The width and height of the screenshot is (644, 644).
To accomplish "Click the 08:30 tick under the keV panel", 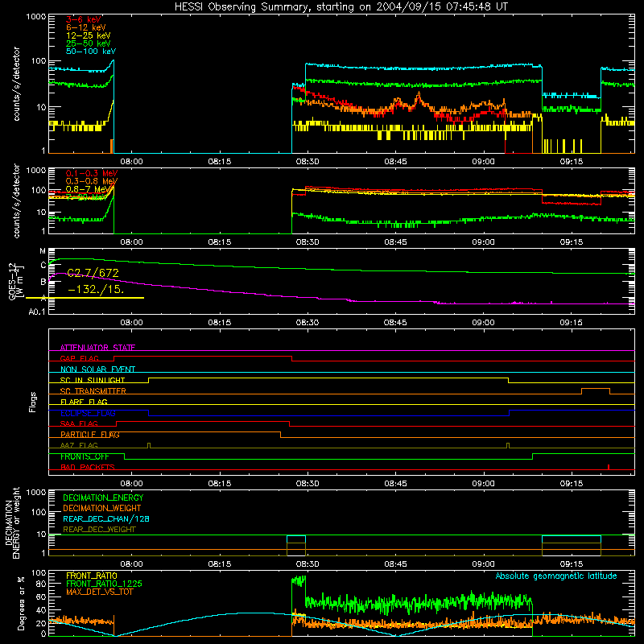I will [x=308, y=162].
